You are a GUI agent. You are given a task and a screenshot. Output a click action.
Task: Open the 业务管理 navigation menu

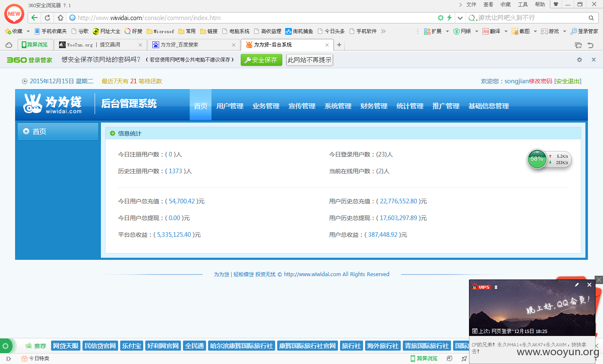point(266,106)
